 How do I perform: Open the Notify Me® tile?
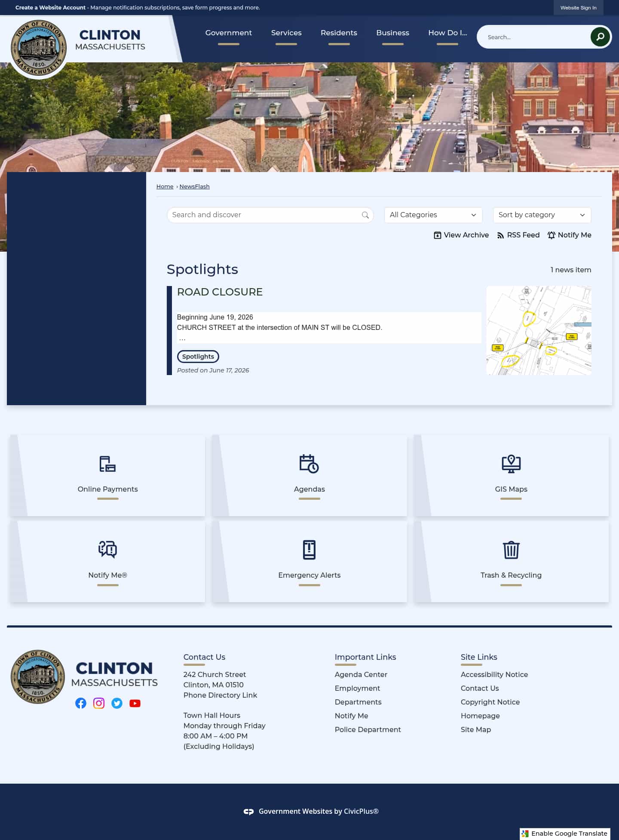107,561
